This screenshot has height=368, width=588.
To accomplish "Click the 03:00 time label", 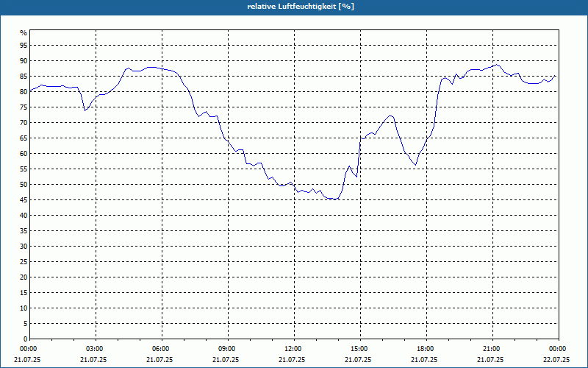I will 96,349.
